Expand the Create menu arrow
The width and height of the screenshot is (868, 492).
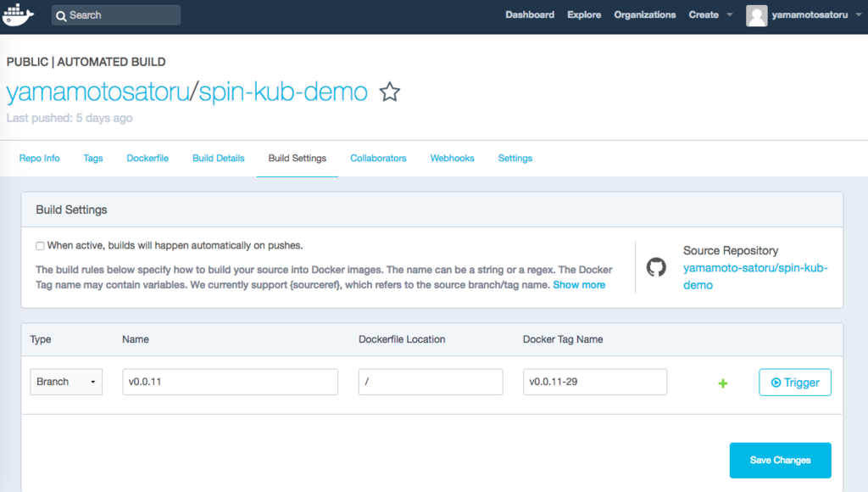[x=730, y=15]
